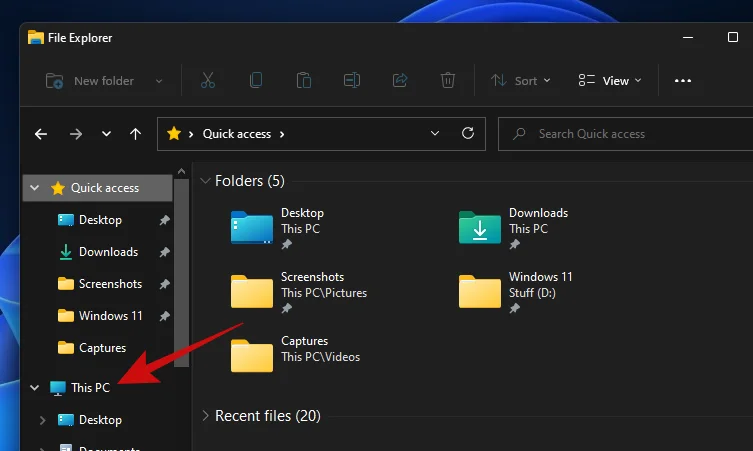Open address bar history dropdown
753x451 pixels.
click(x=435, y=133)
